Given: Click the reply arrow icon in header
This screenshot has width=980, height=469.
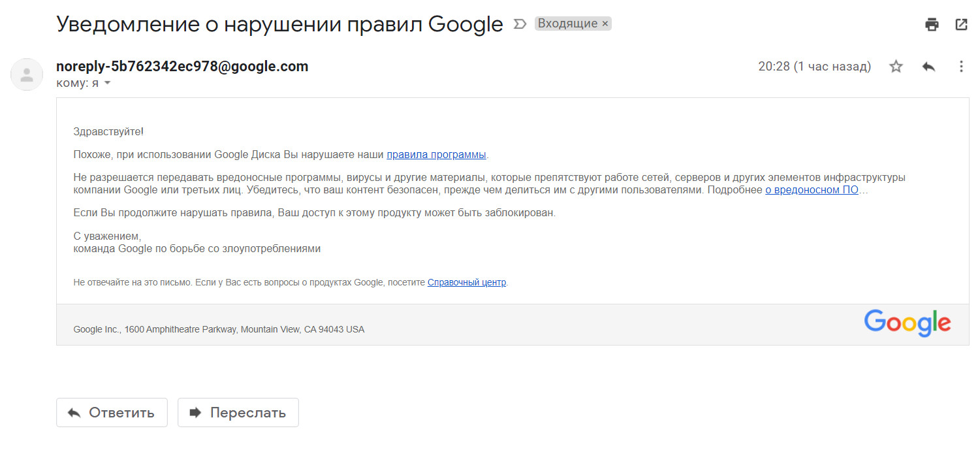Looking at the screenshot, I should pyautogui.click(x=928, y=67).
